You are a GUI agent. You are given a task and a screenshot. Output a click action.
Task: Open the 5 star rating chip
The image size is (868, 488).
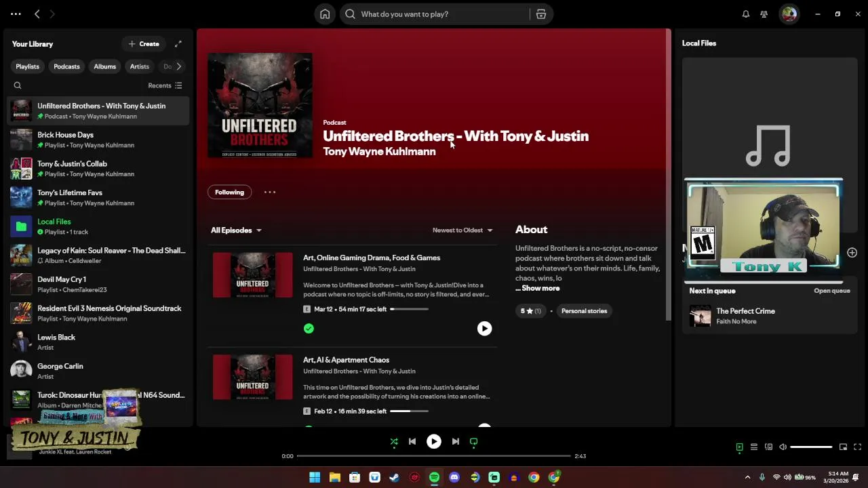(x=530, y=311)
